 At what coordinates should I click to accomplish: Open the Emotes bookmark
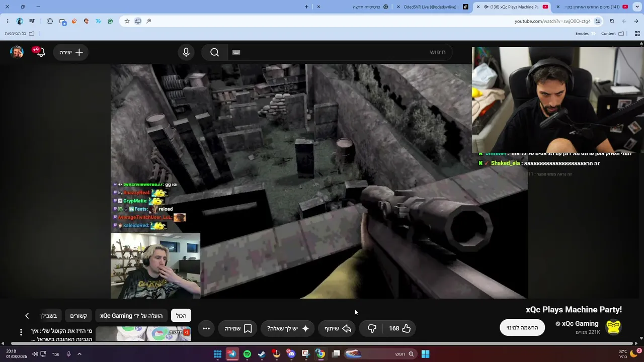pyautogui.click(x=585, y=34)
